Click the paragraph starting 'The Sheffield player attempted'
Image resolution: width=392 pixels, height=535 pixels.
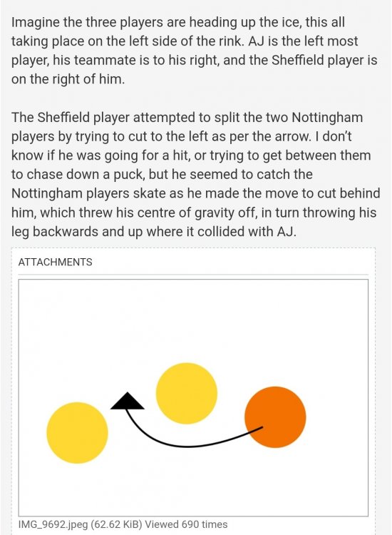coord(195,174)
